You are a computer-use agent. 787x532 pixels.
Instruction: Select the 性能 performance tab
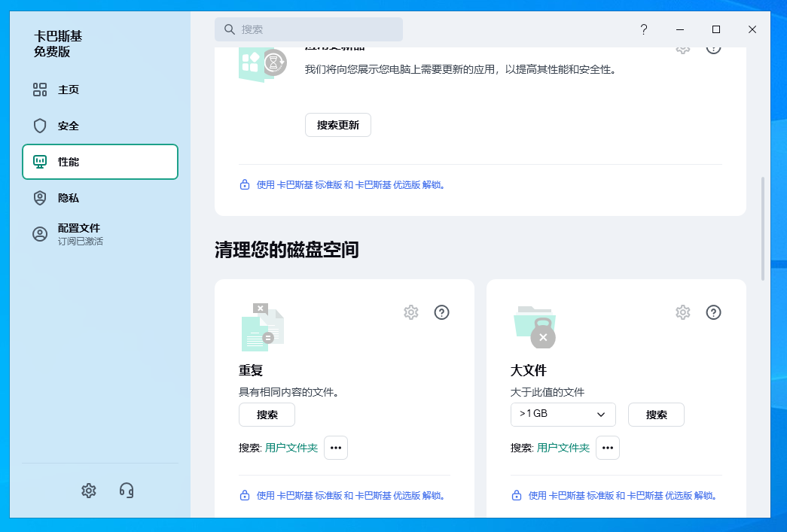(100, 162)
